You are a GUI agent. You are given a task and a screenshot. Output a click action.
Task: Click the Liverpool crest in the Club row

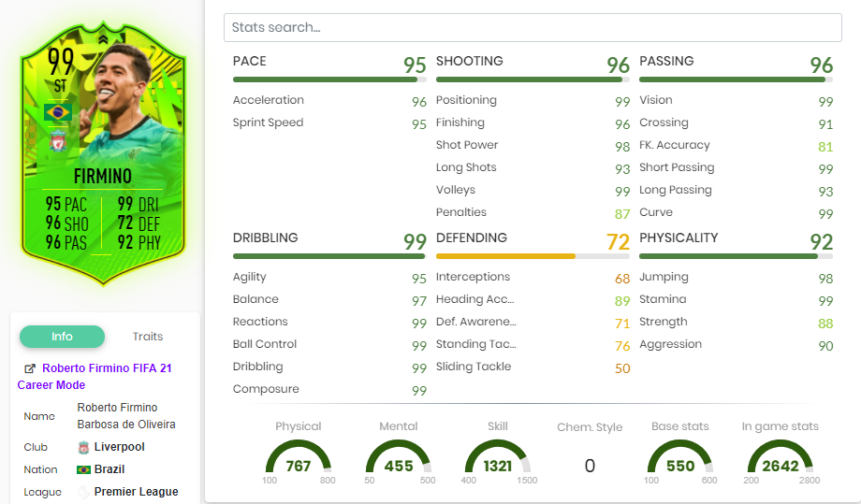(84, 448)
